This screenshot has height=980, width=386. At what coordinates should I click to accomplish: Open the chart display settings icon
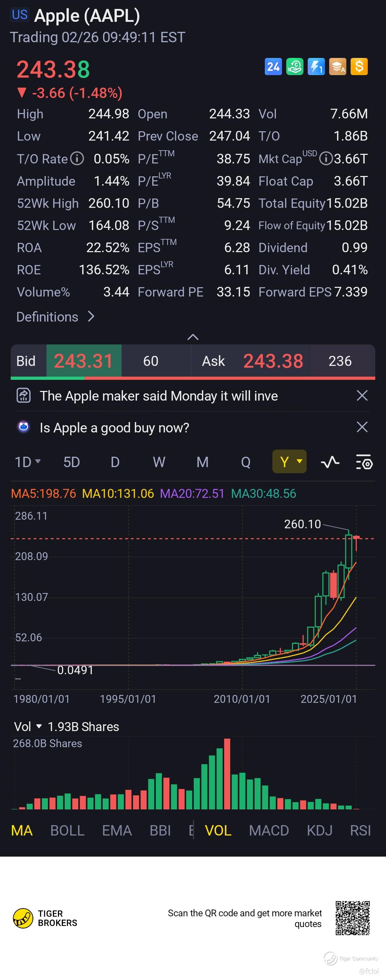[x=364, y=462]
